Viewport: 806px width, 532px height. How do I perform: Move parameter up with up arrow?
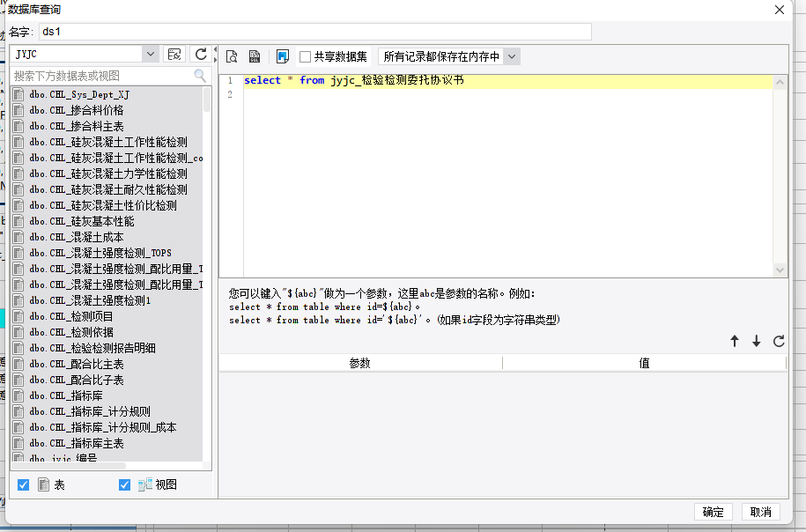pos(735,341)
